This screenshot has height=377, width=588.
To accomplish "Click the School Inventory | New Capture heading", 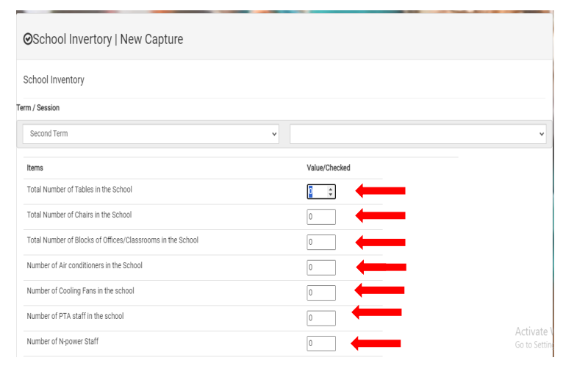I will [x=107, y=40].
